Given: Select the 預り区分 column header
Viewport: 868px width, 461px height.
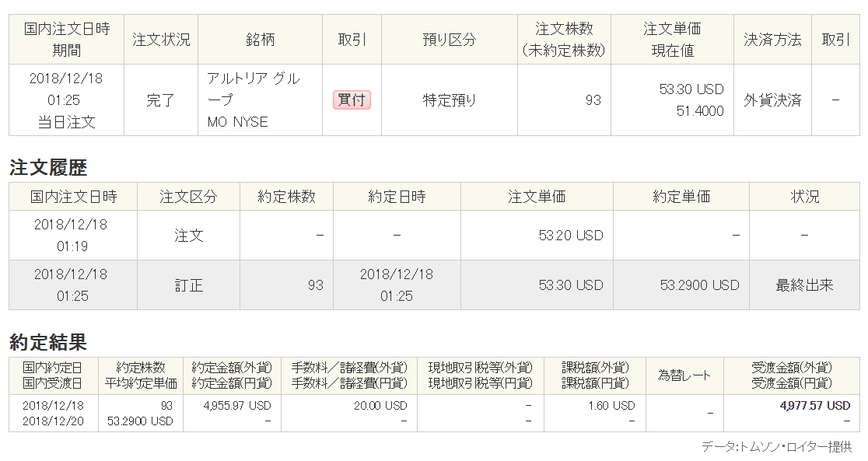Looking at the screenshot, I should 449,40.
